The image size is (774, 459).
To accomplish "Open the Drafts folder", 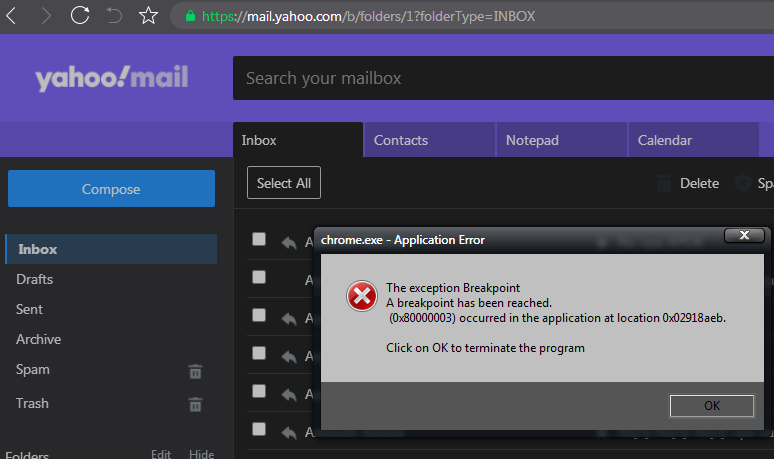I will (34, 279).
